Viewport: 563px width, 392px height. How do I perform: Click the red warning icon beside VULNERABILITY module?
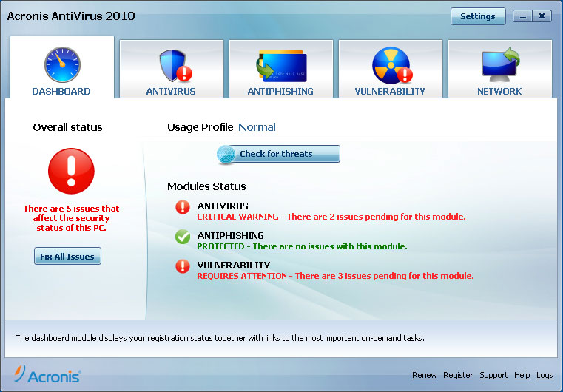point(183,266)
